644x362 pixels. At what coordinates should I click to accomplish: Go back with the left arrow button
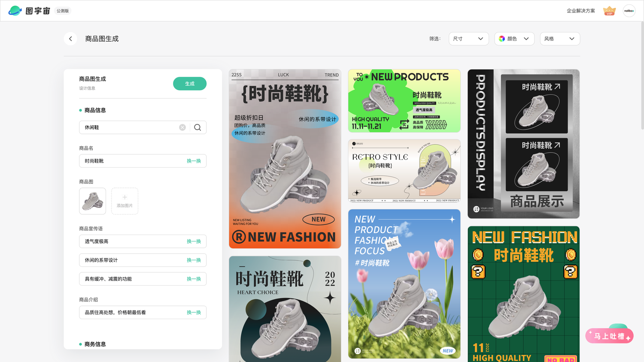tap(70, 39)
